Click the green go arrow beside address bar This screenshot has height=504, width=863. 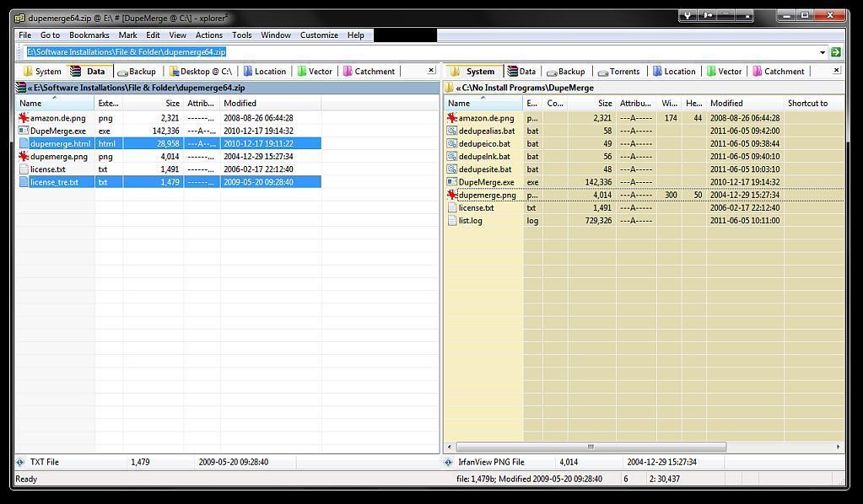pos(836,52)
